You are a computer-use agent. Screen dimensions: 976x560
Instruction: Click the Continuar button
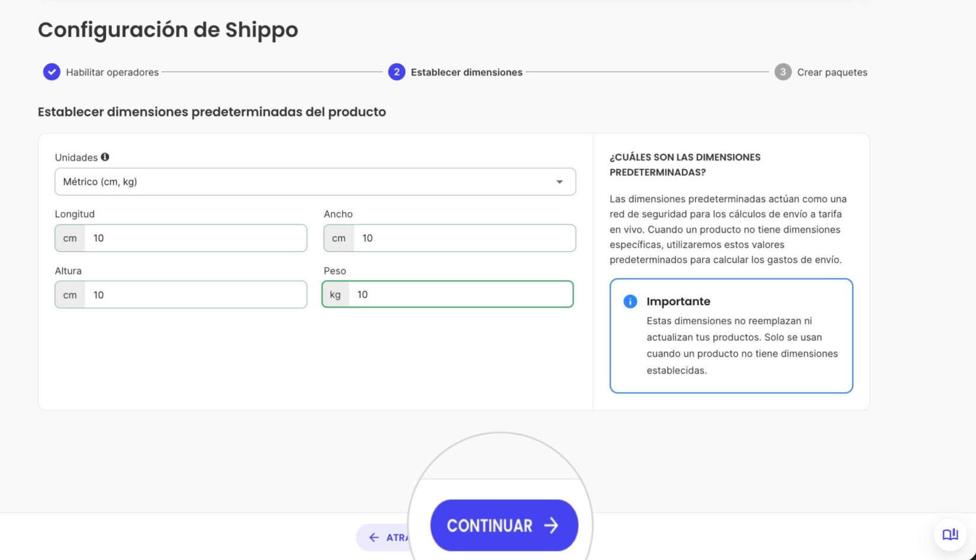tap(504, 525)
